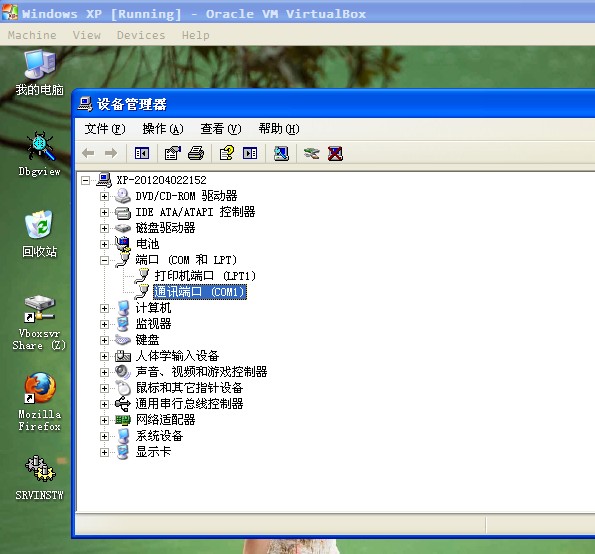The height and width of the screenshot is (554, 595).
Task: Select 通讯端口 (COM1) device
Action: tap(200, 292)
